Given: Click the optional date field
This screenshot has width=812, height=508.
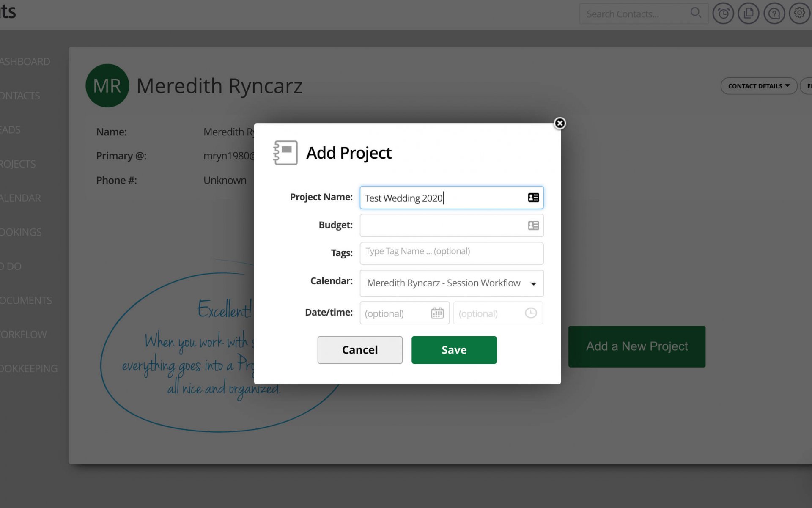Looking at the screenshot, I should pyautogui.click(x=404, y=313).
